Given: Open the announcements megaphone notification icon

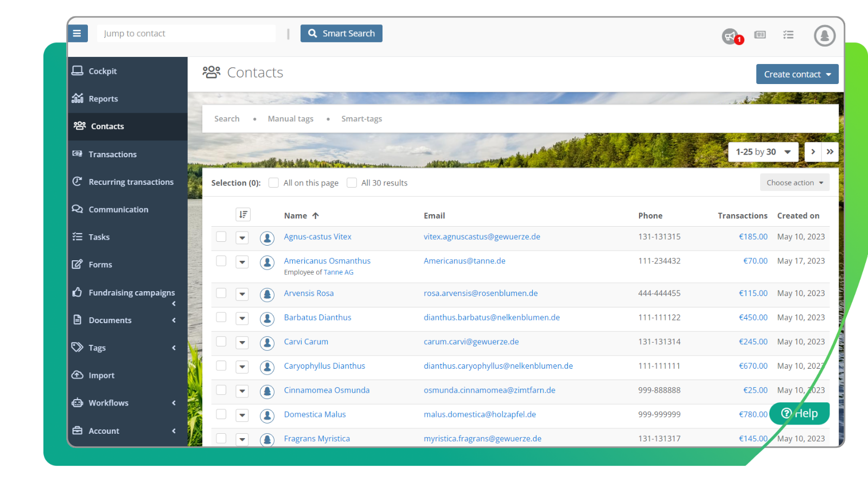Looking at the screenshot, I should (x=729, y=34).
